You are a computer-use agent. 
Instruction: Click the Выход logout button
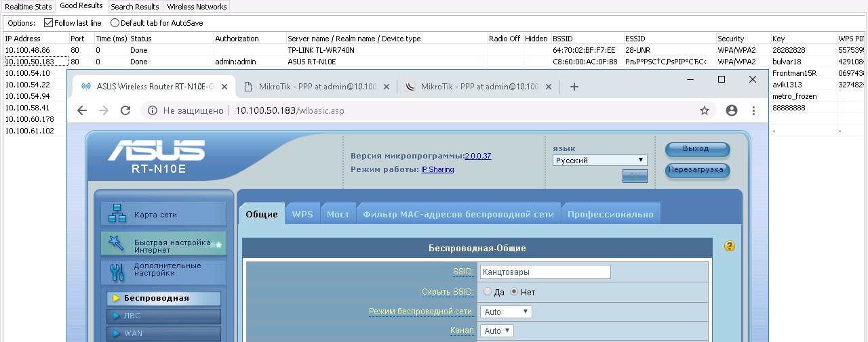tap(697, 149)
